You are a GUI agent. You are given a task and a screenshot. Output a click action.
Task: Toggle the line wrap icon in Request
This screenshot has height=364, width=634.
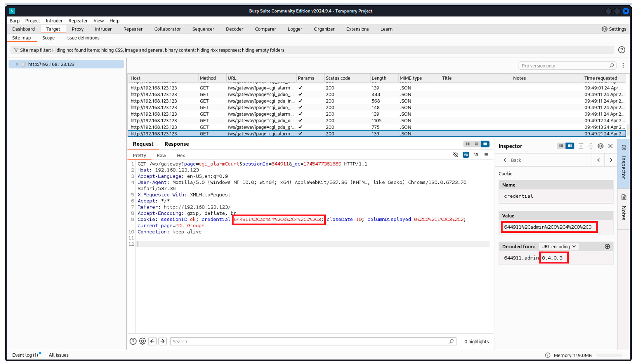[x=466, y=155]
